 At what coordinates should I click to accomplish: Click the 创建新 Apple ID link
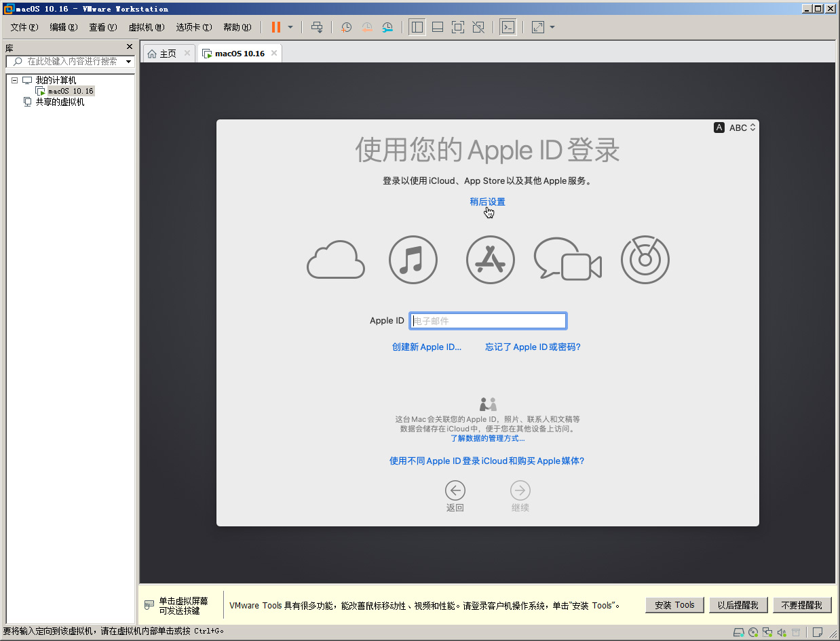(x=427, y=347)
